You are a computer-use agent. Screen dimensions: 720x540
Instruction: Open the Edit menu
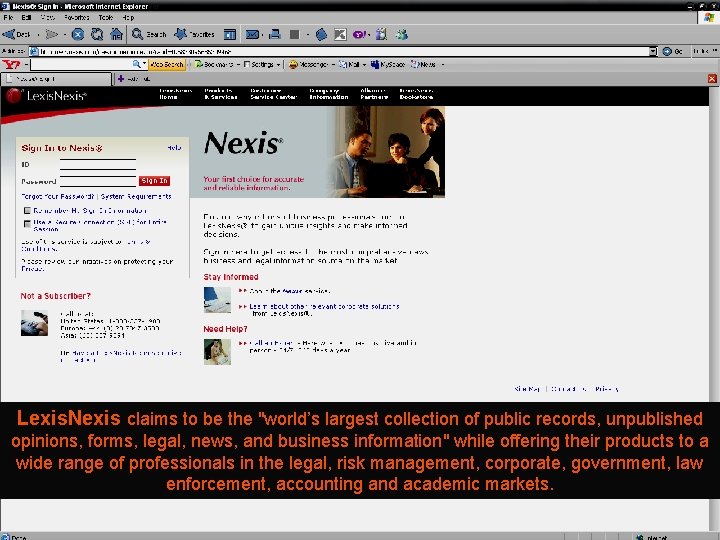pyautogui.click(x=26, y=17)
